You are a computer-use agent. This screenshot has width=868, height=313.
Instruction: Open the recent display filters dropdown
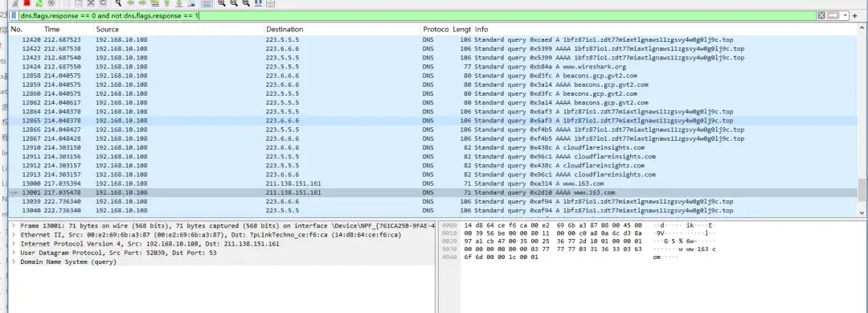(845, 16)
